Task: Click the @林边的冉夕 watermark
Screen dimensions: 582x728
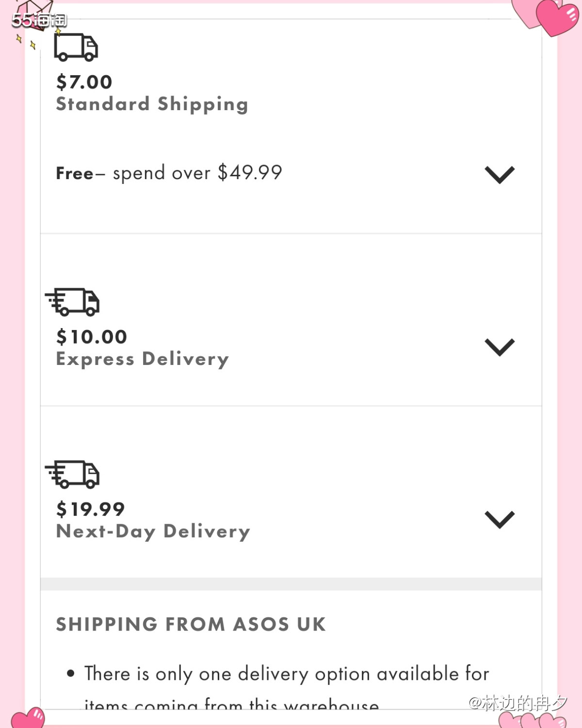Action: pyautogui.click(x=517, y=702)
